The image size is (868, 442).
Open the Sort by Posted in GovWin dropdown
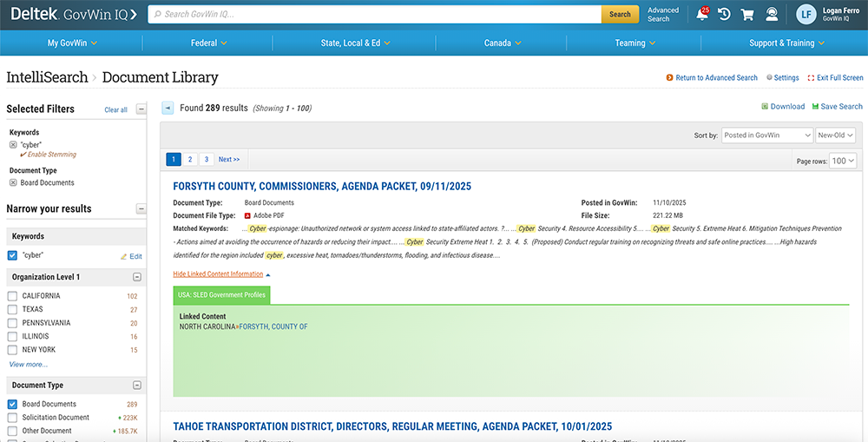pyautogui.click(x=766, y=135)
